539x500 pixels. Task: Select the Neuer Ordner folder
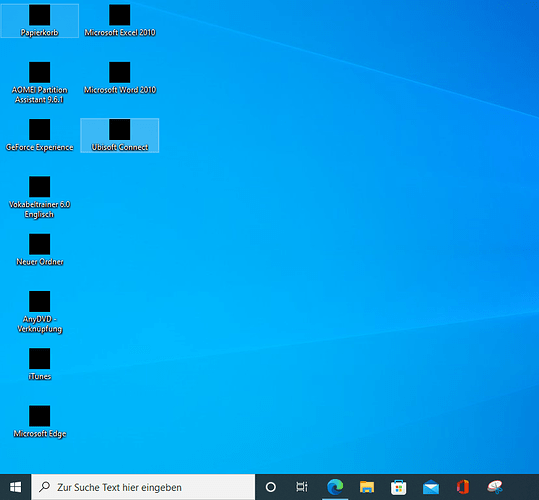(x=40, y=250)
